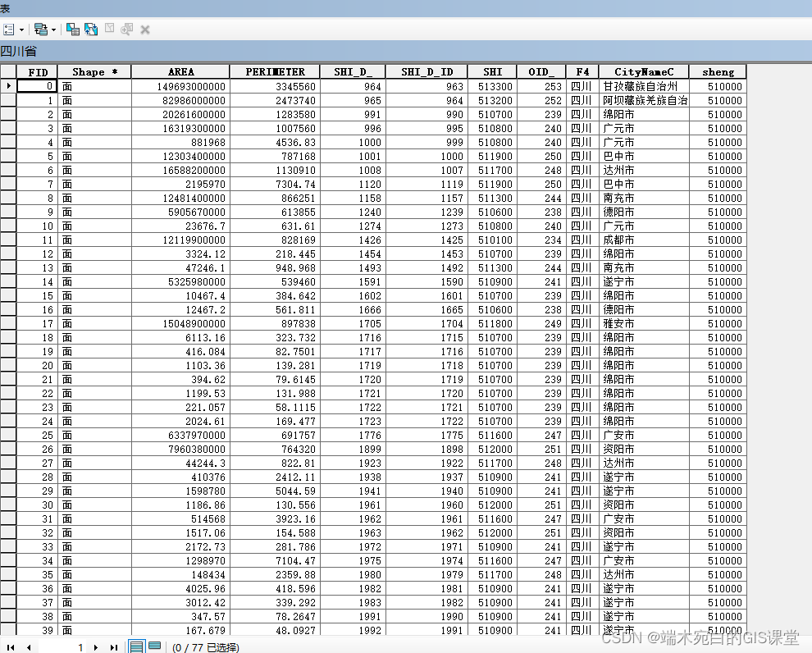Open the Related Tables dropdown
This screenshot has height=653, width=812.
click(x=45, y=30)
